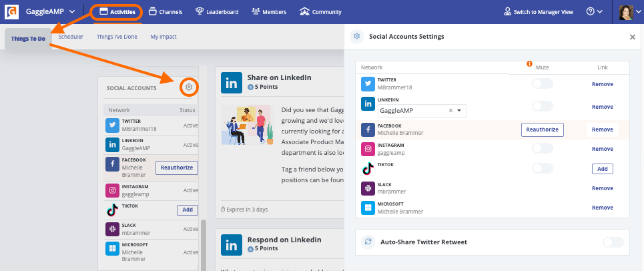
Task: Click Twitter icon in Social Accounts sidebar
Action: [x=112, y=125]
